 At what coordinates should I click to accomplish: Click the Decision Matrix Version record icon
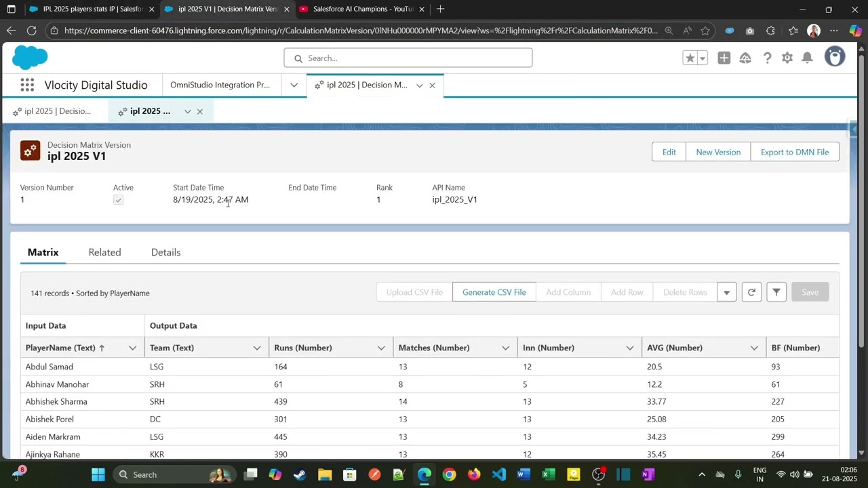pyautogui.click(x=30, y=150)
